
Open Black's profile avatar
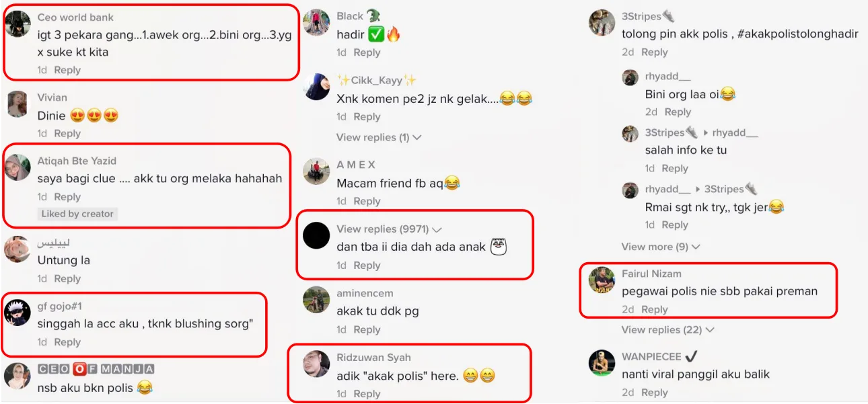pos(316,22)
